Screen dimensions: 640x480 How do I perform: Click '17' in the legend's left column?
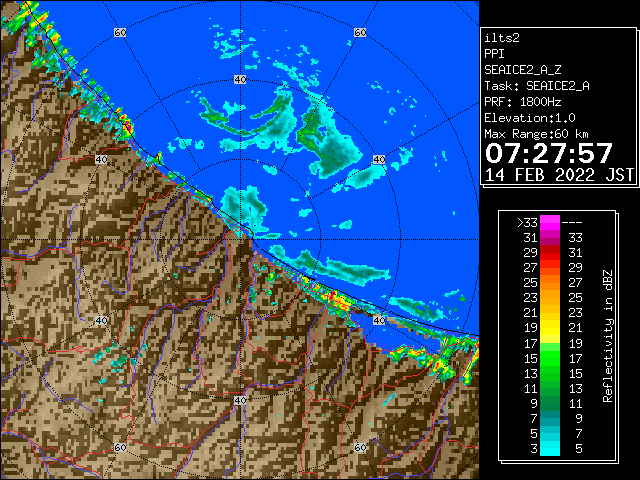531,343
